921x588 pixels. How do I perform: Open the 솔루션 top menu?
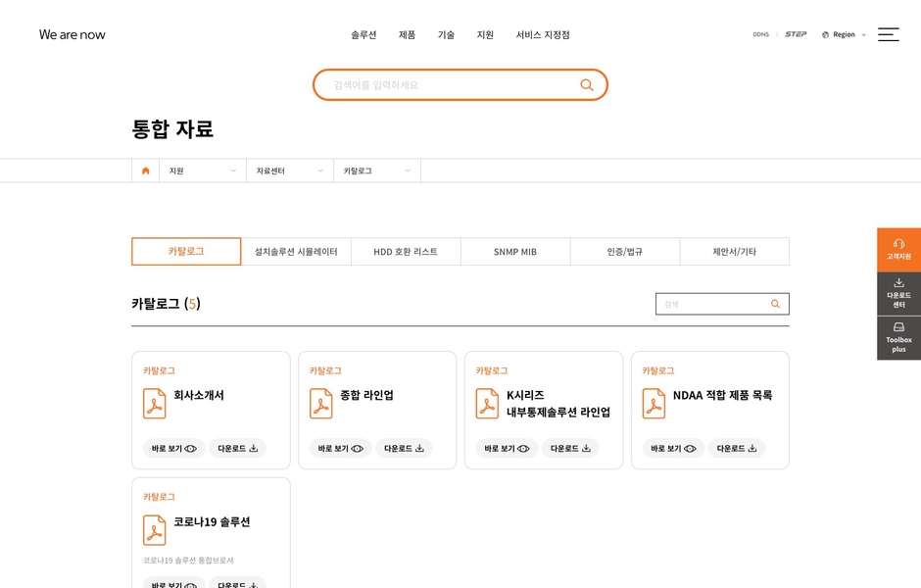(x=364, y=34)
